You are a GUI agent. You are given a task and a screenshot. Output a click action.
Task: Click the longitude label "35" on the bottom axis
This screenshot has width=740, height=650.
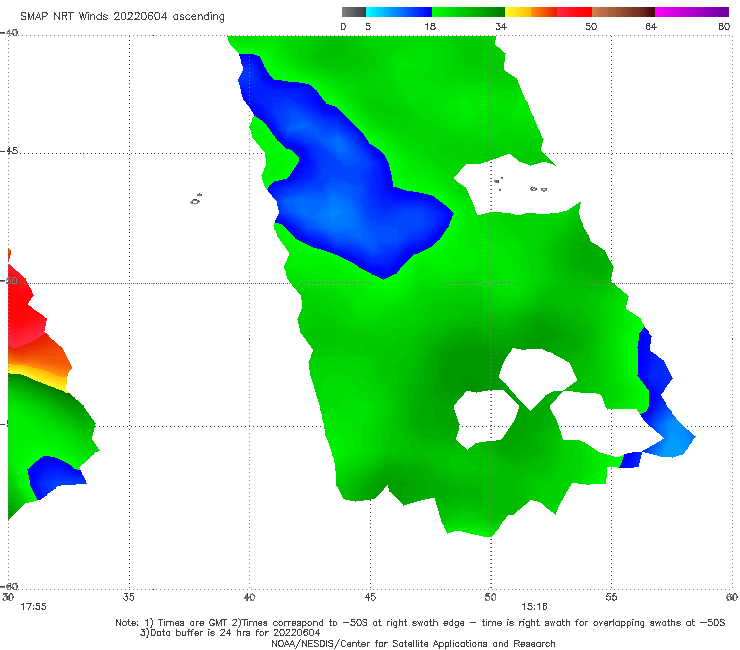[128, 597]
